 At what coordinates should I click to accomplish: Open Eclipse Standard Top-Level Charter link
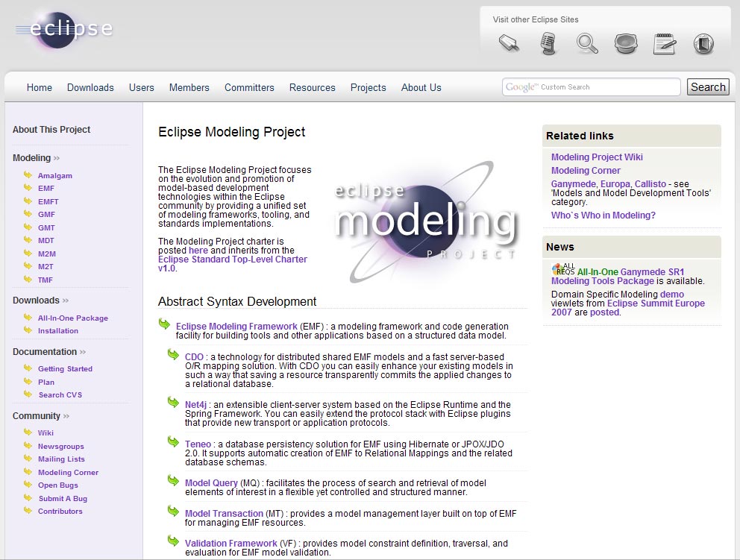tap(233, 264)
